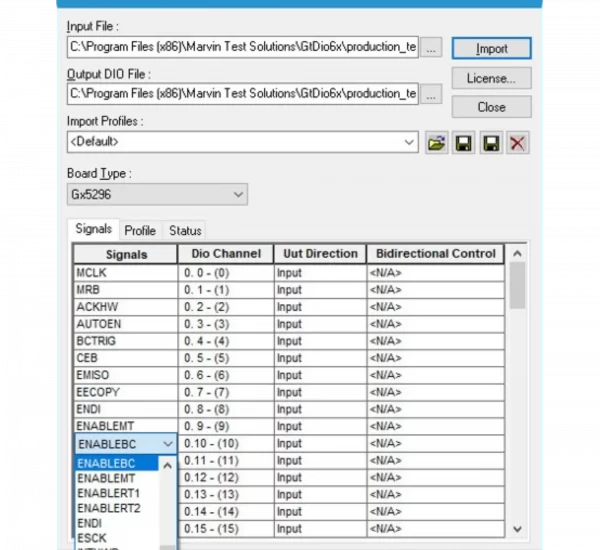Click the Close button
This screenshot has height=550, width=600.
490,106
